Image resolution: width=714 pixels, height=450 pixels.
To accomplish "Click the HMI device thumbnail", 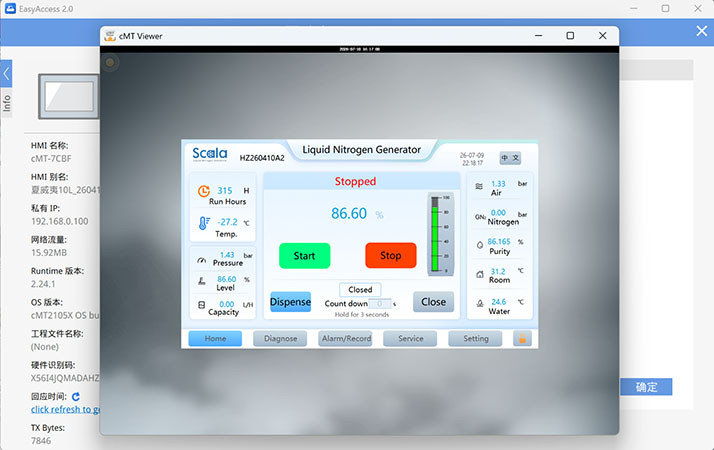I will point(69,97).
